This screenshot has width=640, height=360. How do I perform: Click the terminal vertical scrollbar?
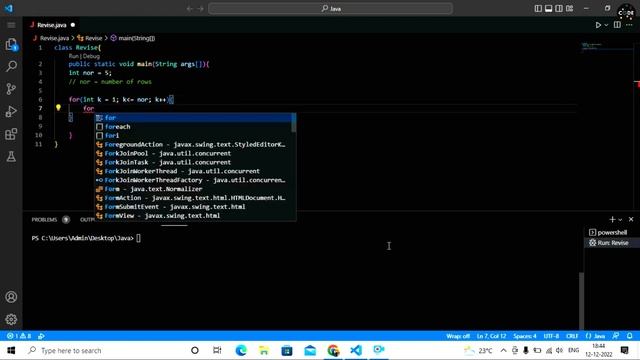(581, 300)
